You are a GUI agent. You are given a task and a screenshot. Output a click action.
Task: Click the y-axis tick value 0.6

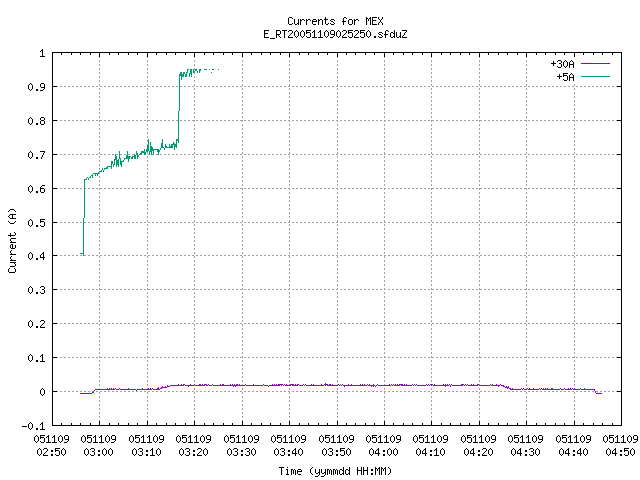click(x=36, y=189)
